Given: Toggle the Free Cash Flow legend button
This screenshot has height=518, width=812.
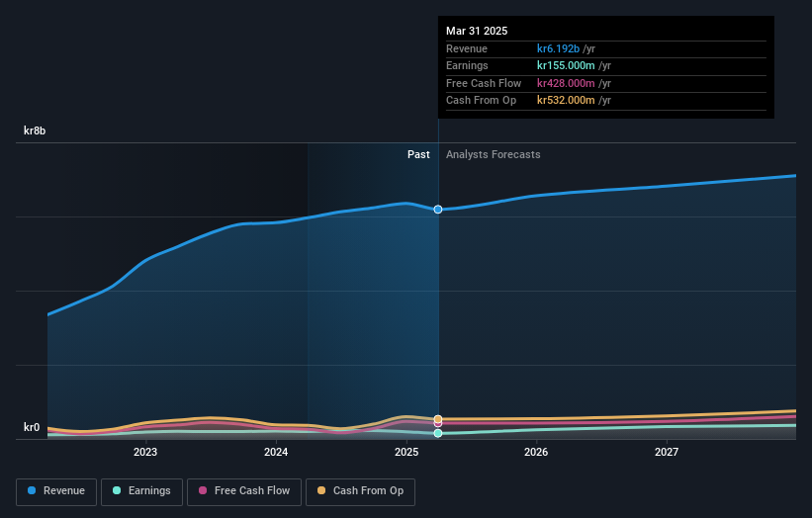Looking at the screenshot, I should (x=244, y=491).
